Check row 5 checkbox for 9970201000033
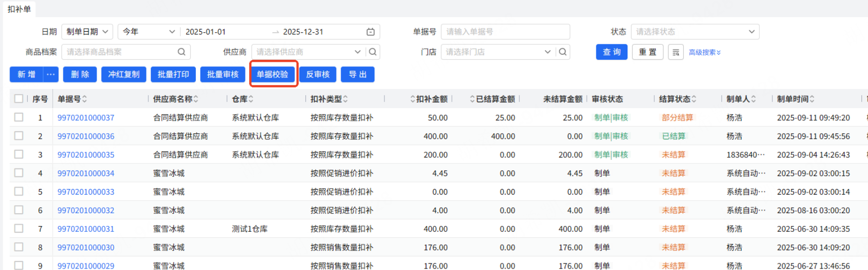 point(19,191)
